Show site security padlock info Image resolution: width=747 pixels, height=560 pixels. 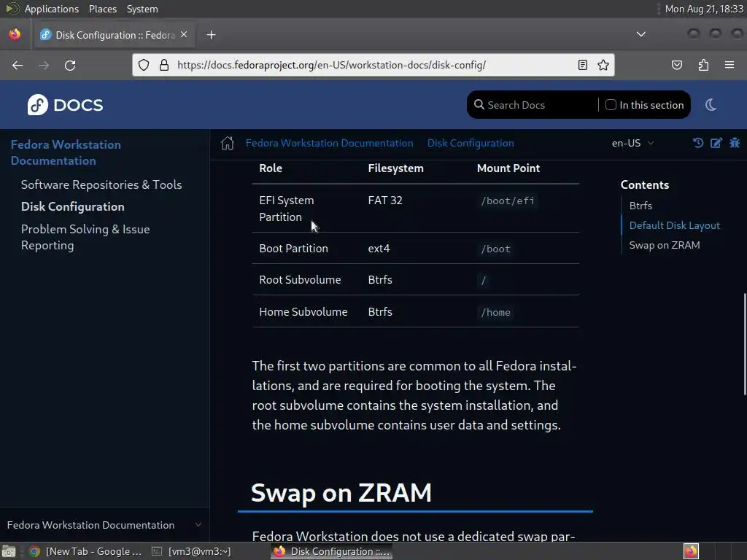[x=164, y=65]
